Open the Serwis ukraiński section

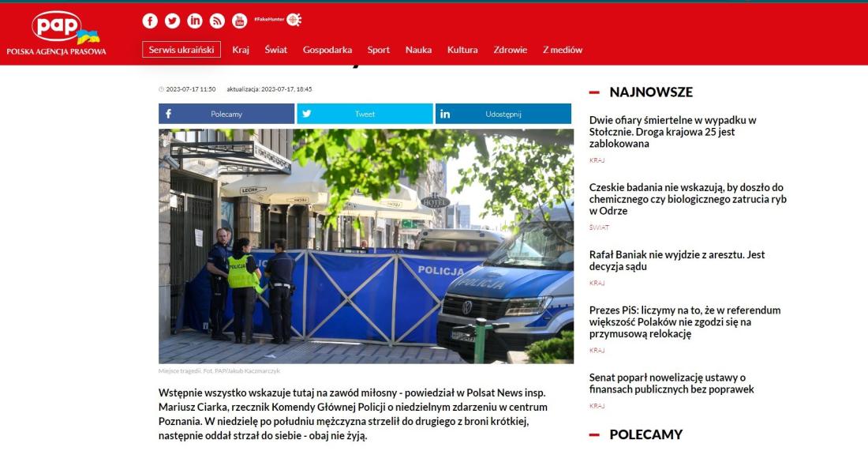coord(181,49)
